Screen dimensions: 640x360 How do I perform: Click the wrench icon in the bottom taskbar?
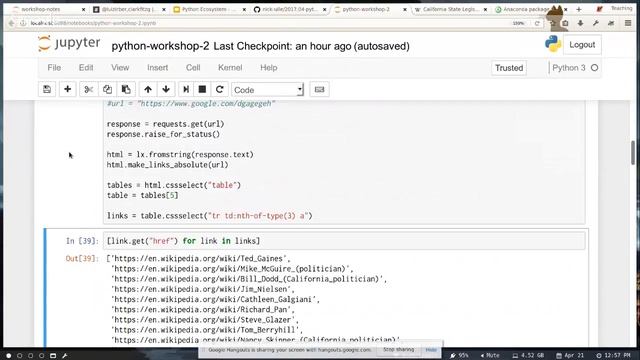point(64,356)
